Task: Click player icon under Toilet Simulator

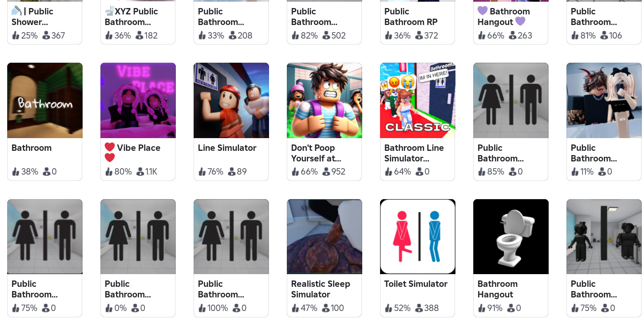Action: 419,308
